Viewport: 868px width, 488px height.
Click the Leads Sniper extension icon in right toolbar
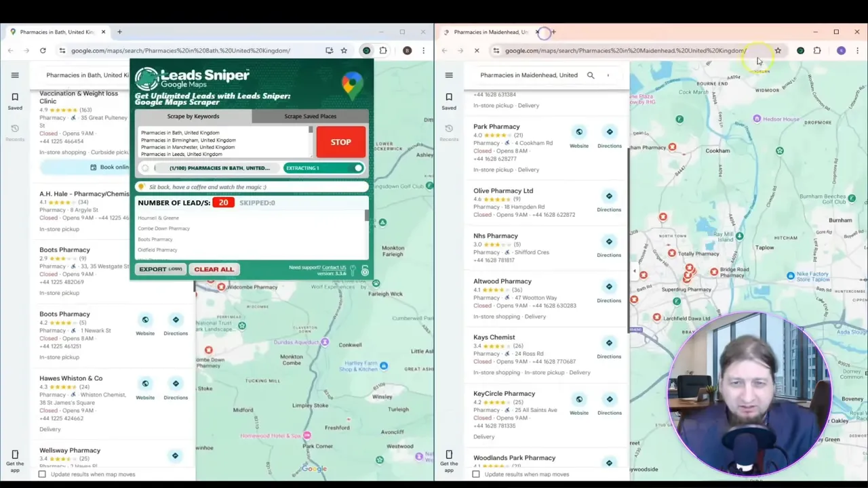click(x=800, y=50)
